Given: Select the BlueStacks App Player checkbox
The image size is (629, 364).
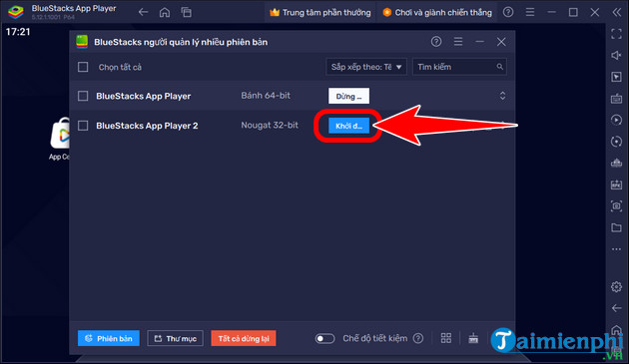Looking at the screenshot, I should [83, 96].
